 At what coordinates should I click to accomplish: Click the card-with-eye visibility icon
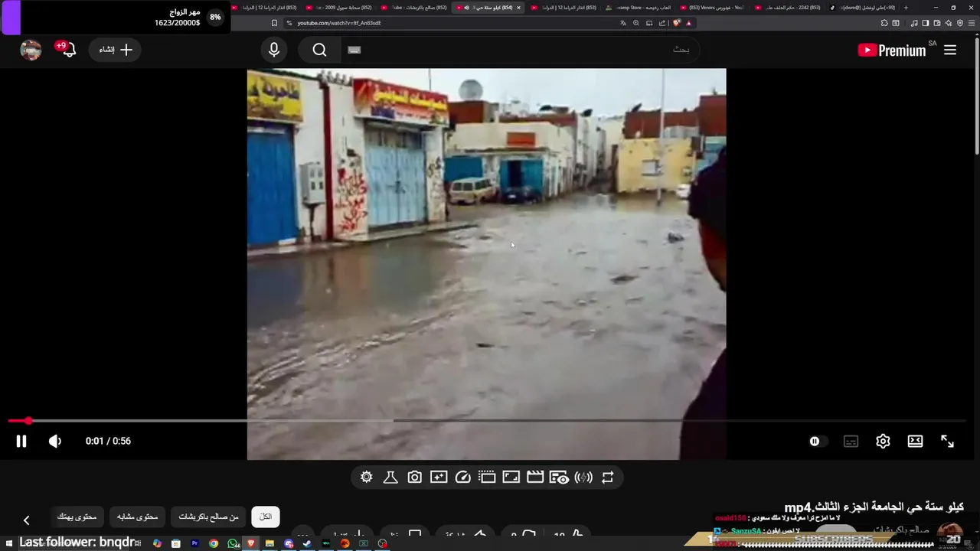click(x=560, y=478)
